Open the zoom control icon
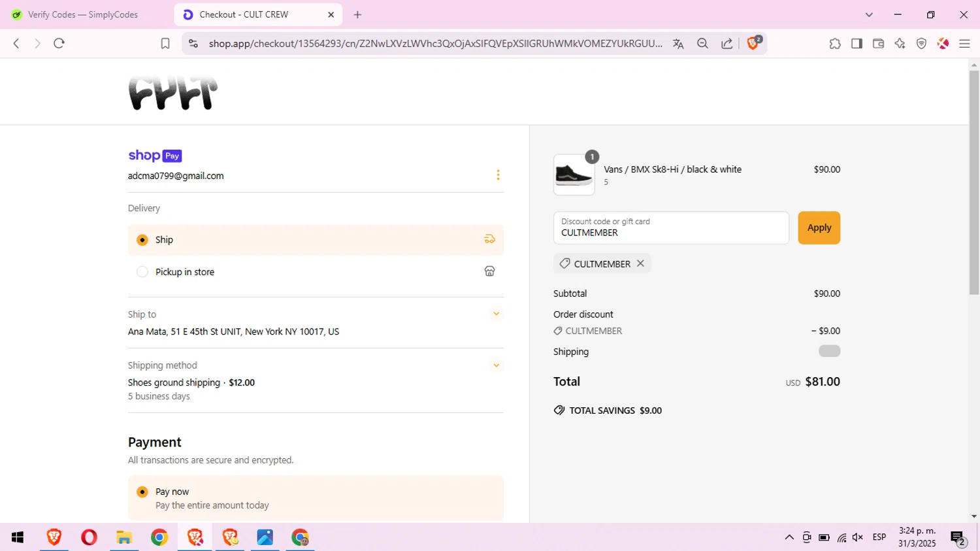This screenshot has height=551, width=980. (702, 43)
